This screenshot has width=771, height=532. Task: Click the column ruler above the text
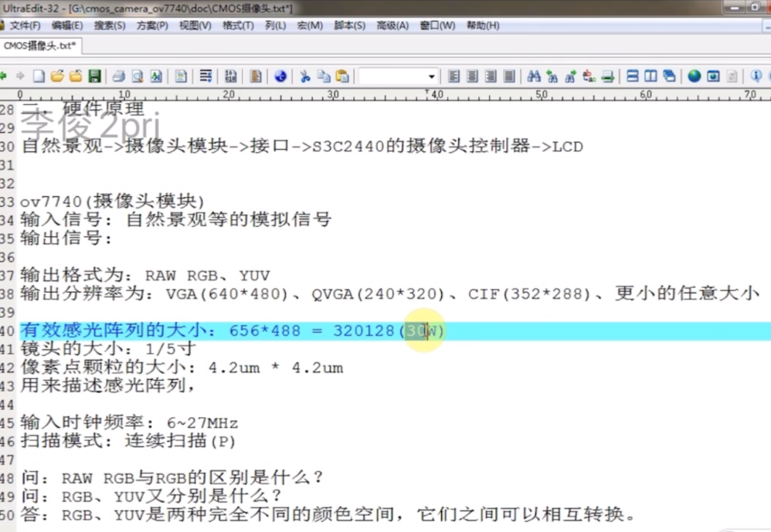[x=385, y=95]
